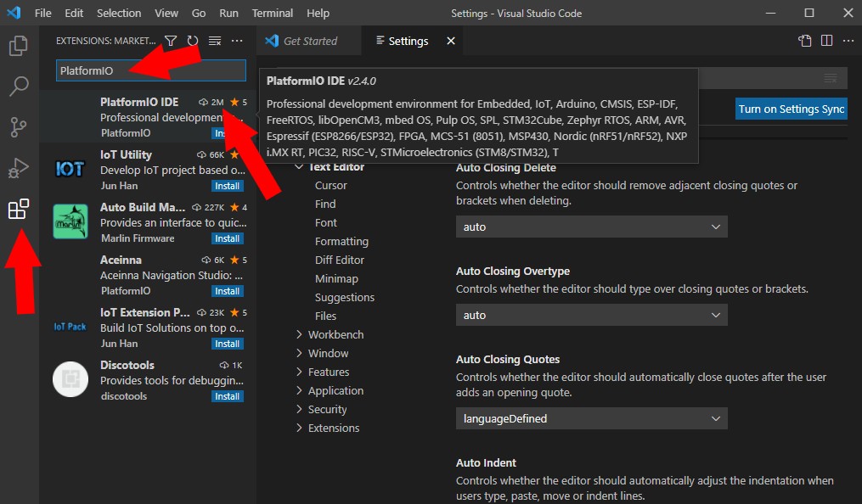Click the PlatformIO extension search field
The width and height of the screenshot is (862, 504).
pyautogui.click(x=150, y=70)
